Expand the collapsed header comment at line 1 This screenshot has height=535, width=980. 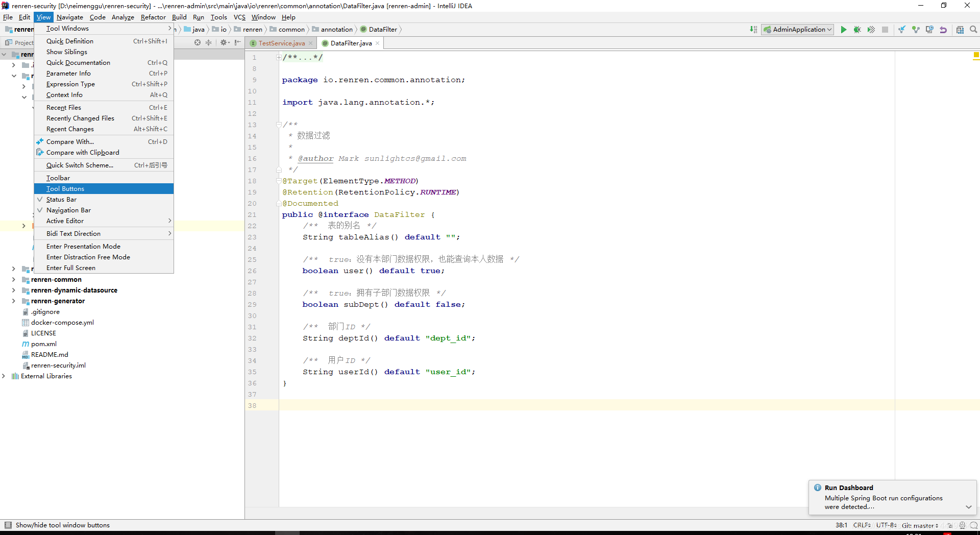click(x=279, y=57)
